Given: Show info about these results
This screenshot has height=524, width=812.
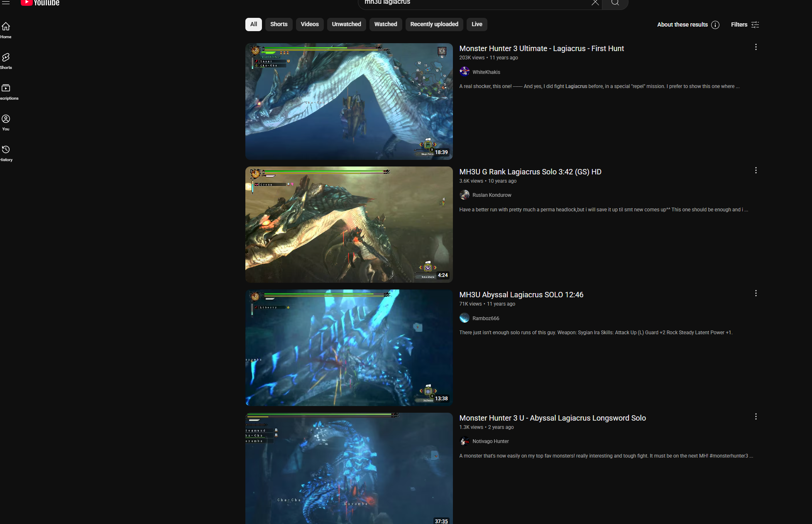Looking at the screenshot, I should [x=715, y=25].
